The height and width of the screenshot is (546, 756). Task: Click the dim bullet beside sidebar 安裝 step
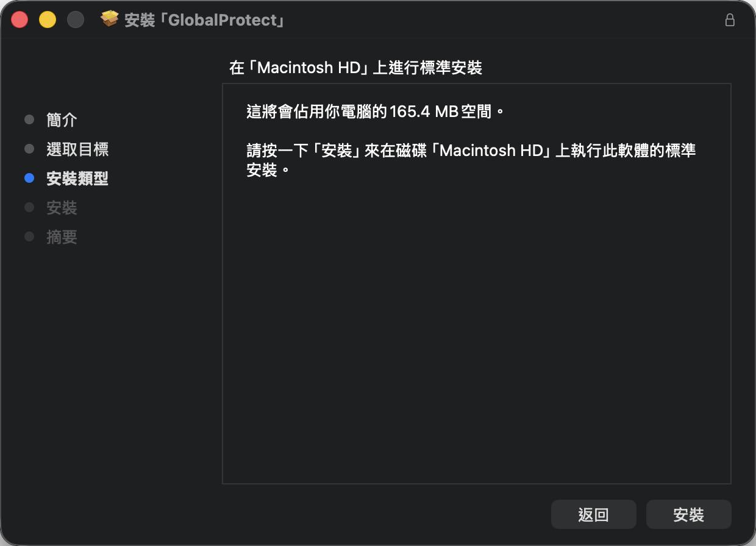click(x=29, y=207)
